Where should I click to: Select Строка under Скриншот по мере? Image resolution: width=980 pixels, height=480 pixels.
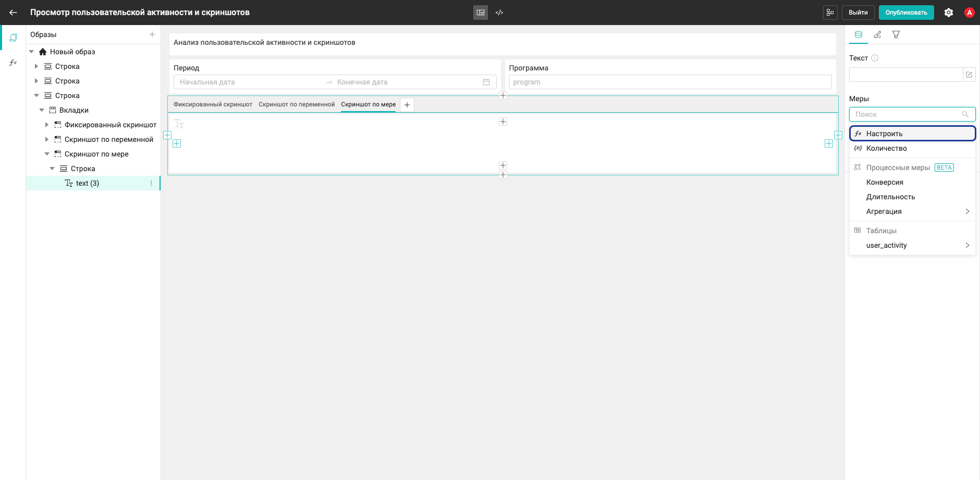coord(83,169)
